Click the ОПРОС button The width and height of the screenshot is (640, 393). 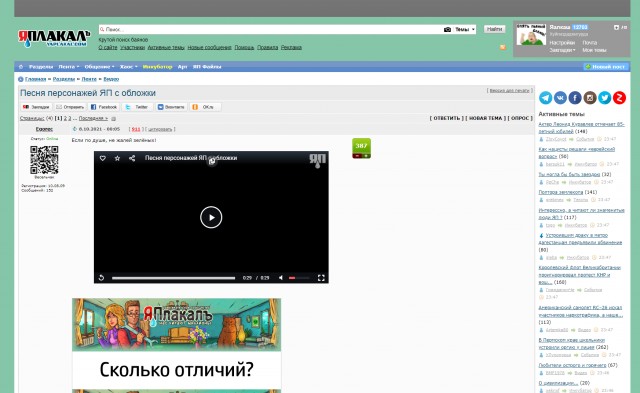[520, 118]
